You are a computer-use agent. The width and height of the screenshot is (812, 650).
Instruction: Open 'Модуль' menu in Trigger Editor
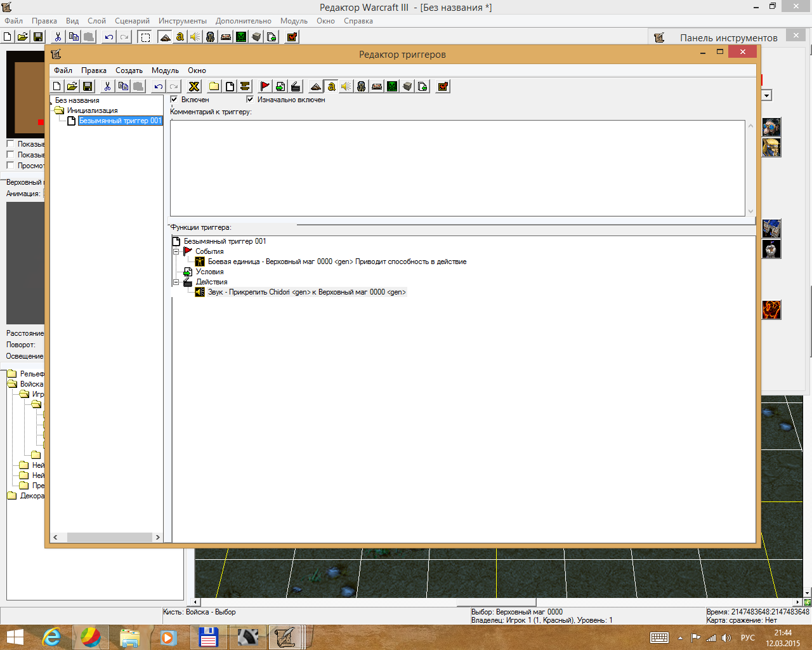pos(165,70)
